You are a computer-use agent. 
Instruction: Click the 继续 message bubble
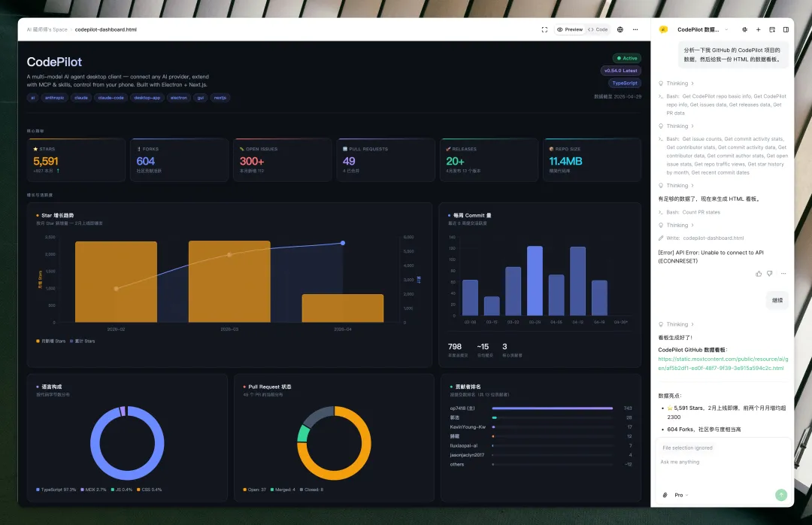point(777,301)
